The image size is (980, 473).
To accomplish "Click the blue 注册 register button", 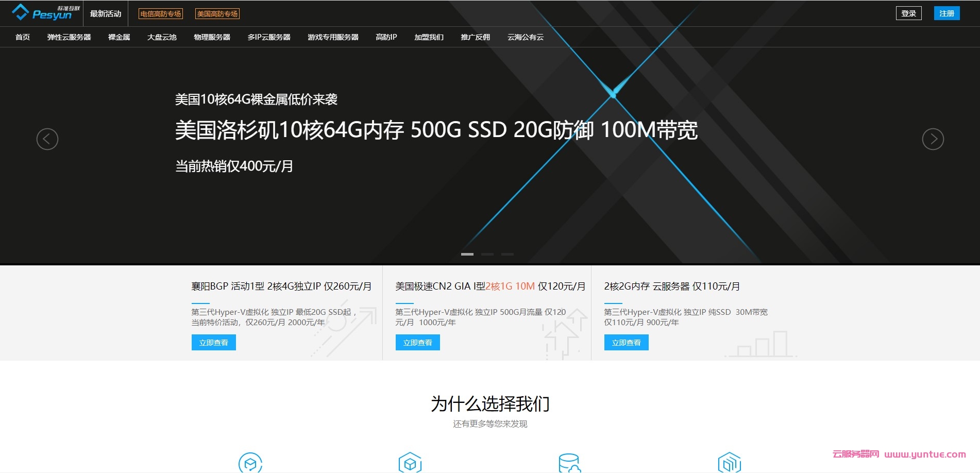I will 947,13.
